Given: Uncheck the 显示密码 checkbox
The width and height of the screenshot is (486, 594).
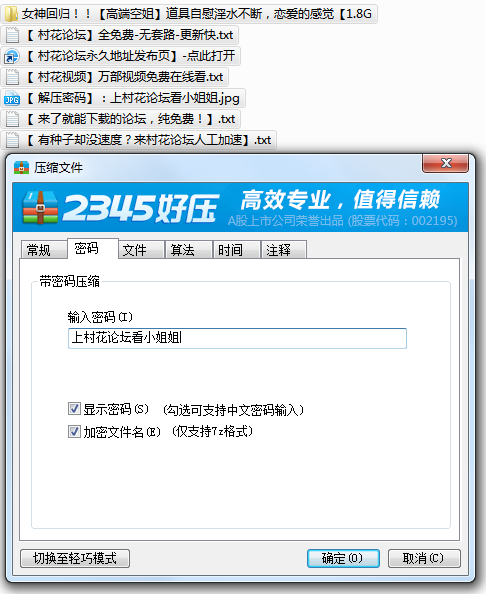Looking at the screenshot, I should [74, 409].
